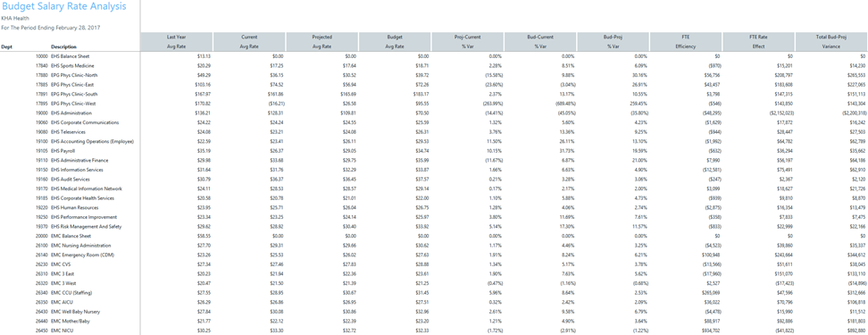Click the Budget Salary Rate Analysis title
This screenshot has height=335, width=868.
point(63,6)
